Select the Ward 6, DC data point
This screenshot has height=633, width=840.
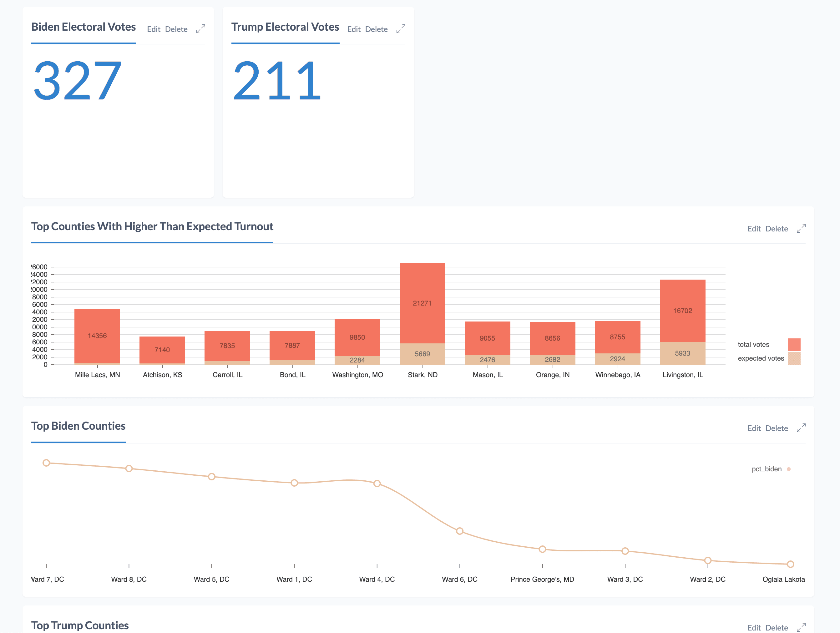459,531
